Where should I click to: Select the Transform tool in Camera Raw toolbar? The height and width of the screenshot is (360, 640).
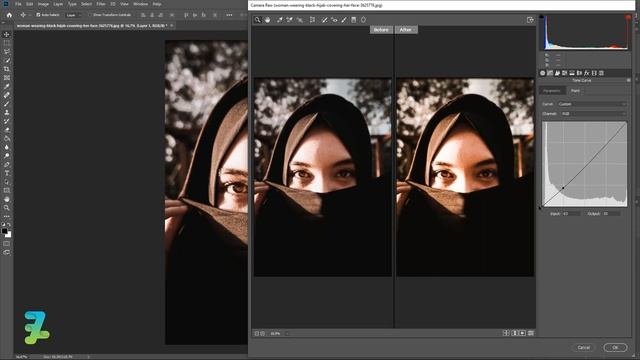point(312,20)
